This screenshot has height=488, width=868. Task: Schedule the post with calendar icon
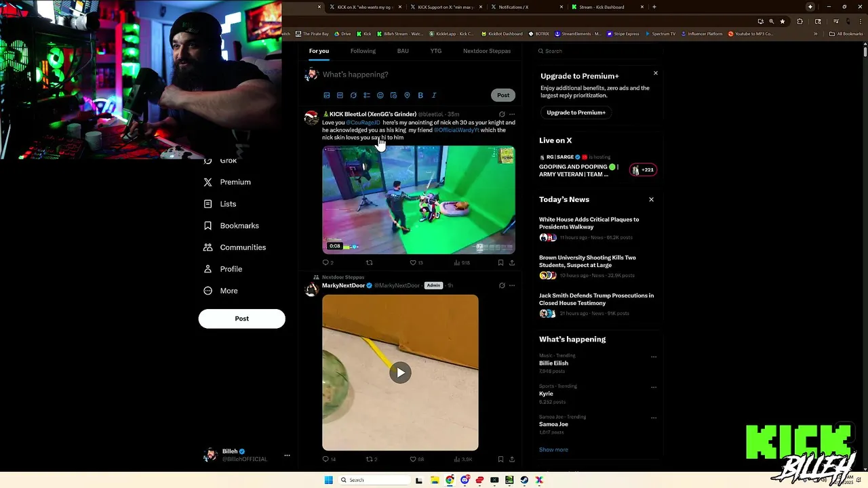(393, 96)
